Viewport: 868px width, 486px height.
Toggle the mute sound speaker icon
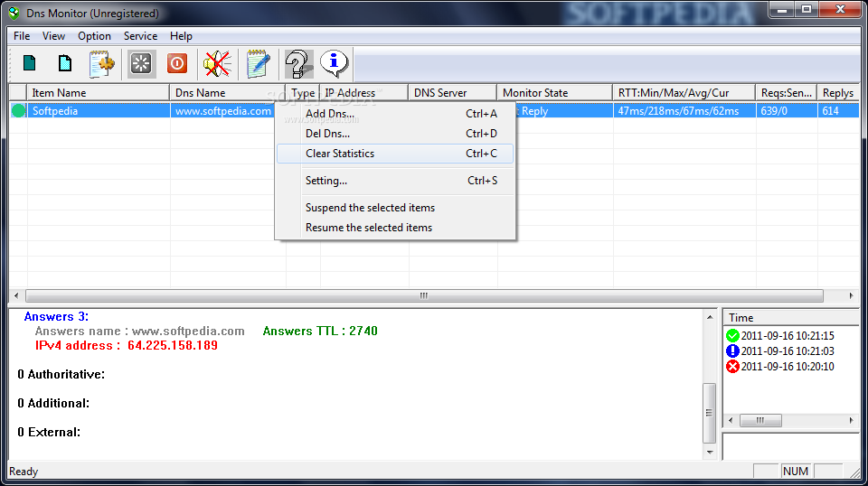click(x=217, y=63)
